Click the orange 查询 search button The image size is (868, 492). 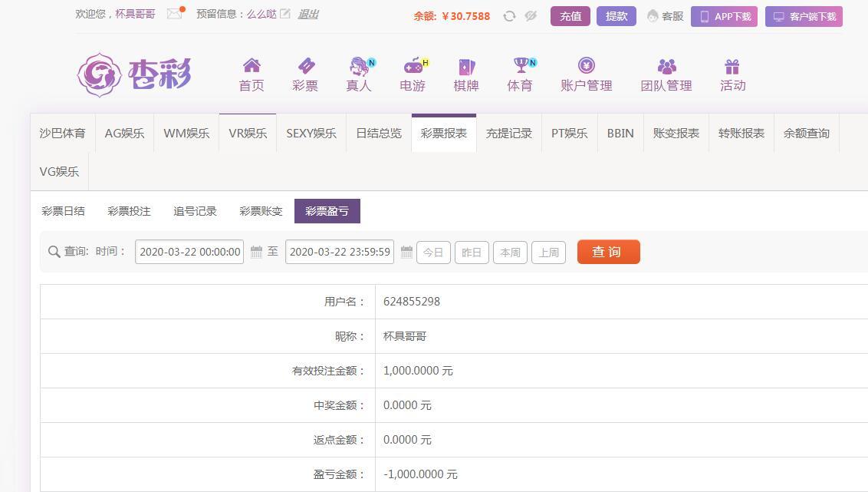click(608, 252)
